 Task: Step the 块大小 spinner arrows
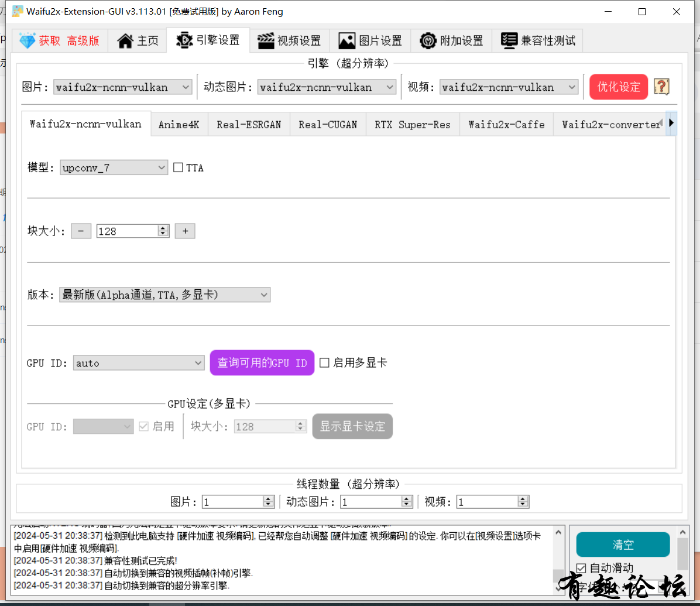(x=163, y=231)
